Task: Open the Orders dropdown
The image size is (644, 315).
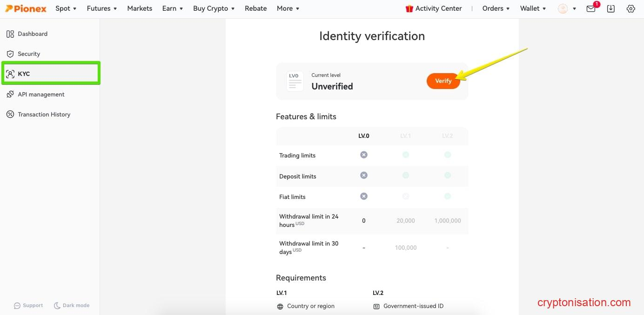Action: pos(496,8)
